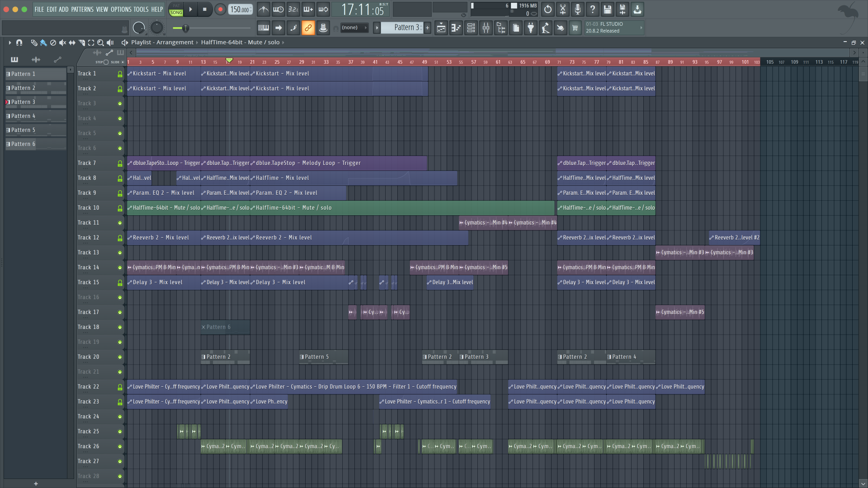Switch to SONG playback mode
The image size is (868, 488).
coord(176,13)
